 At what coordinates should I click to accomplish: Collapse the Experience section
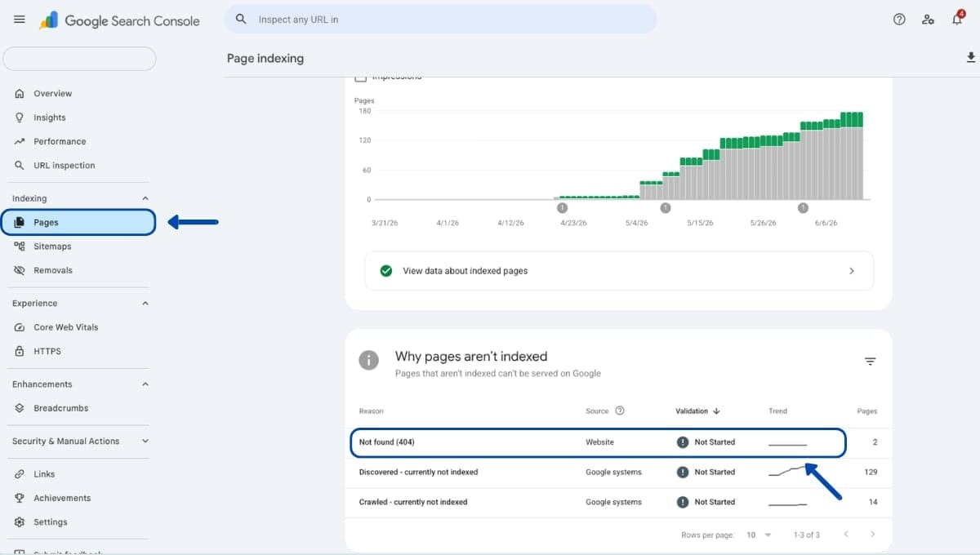click(x=145, y=303)
